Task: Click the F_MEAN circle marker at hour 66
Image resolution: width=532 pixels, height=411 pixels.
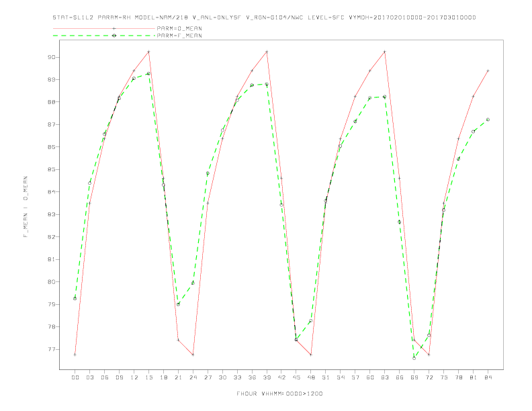Action: click(400, 222)
